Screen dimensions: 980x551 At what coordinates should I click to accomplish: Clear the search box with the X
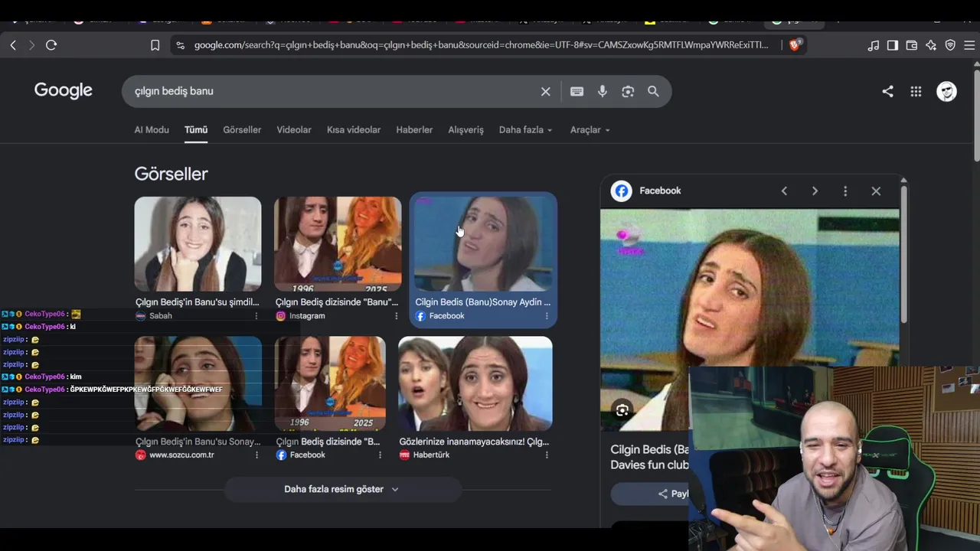click(546, 92)
